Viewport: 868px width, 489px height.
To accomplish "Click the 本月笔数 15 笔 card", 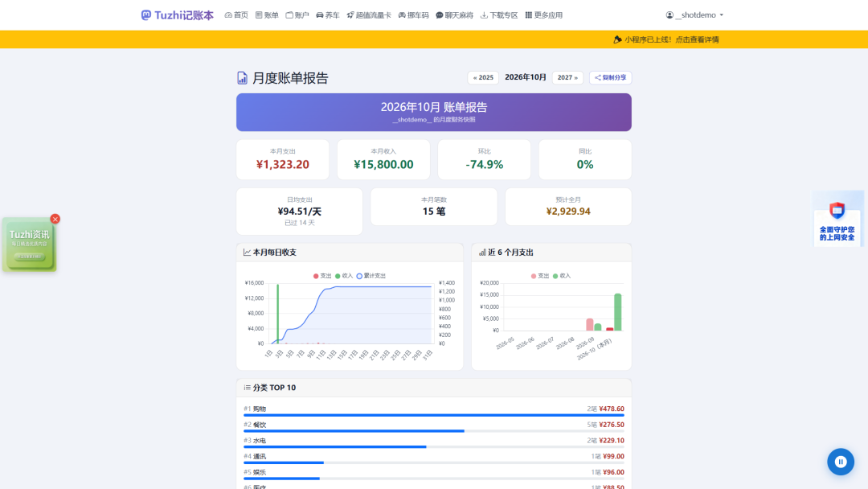I will tap(434, 207).
